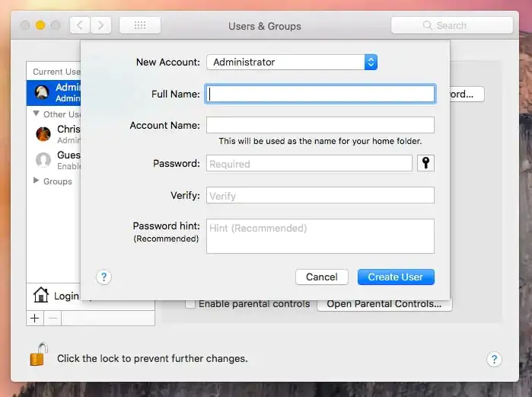Image resolution: width=532 pixels, height=397 pixels.
Task: Click the yellow minimize window button
Action: [x=40, y=25]
